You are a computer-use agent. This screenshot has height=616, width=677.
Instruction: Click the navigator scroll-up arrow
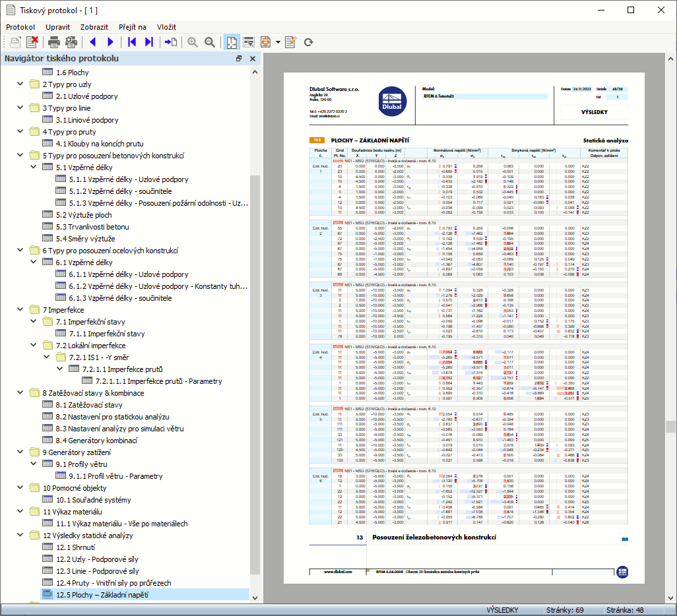(x=255, y=72)
